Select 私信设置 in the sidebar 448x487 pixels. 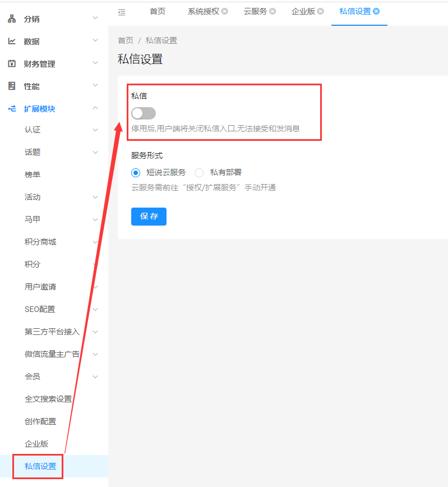pyautogui.click(x=40, y=466)
